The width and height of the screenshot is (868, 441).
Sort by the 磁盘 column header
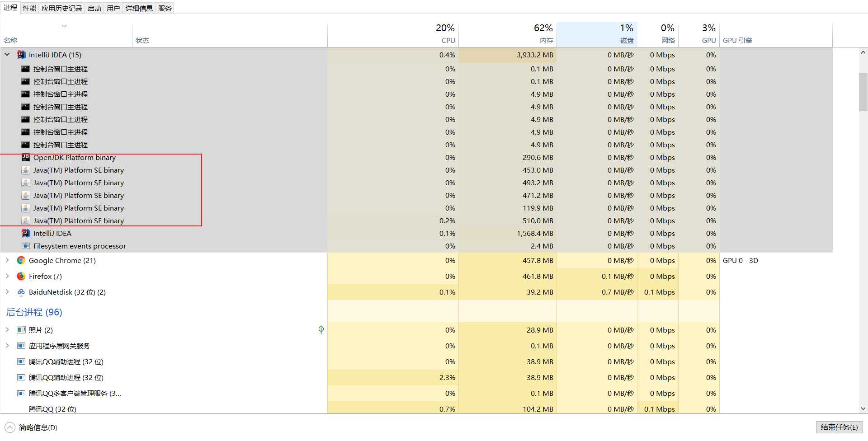click(597, 34)
